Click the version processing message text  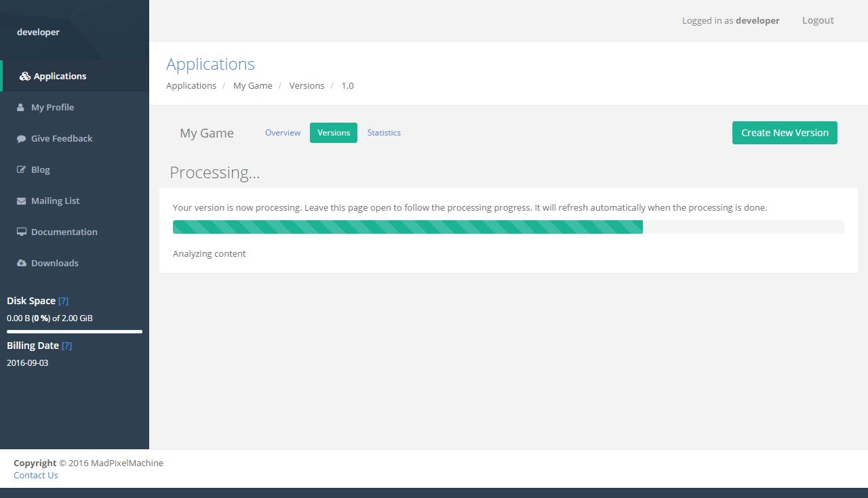click(470, 208)
